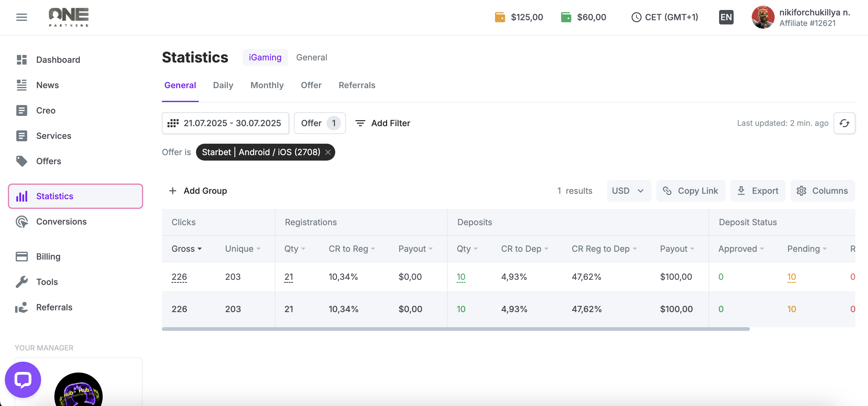
Task: Open the hamburger menu
Action: 21,17
